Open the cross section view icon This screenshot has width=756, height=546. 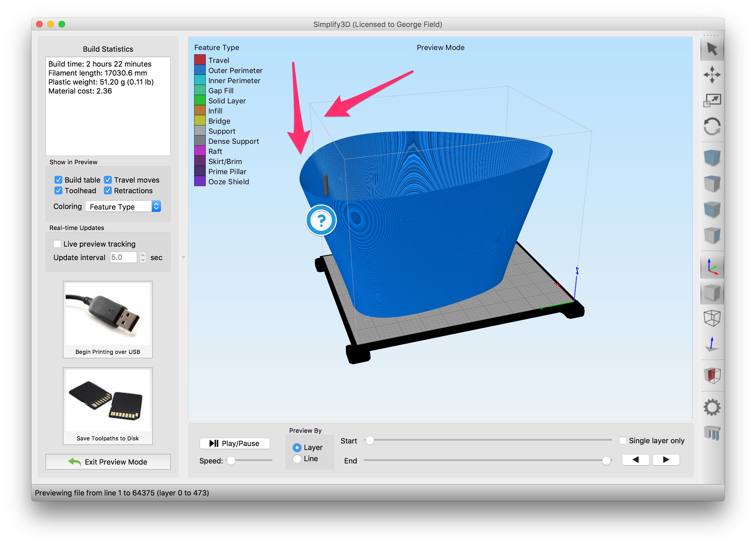click(x=712, y=376)
